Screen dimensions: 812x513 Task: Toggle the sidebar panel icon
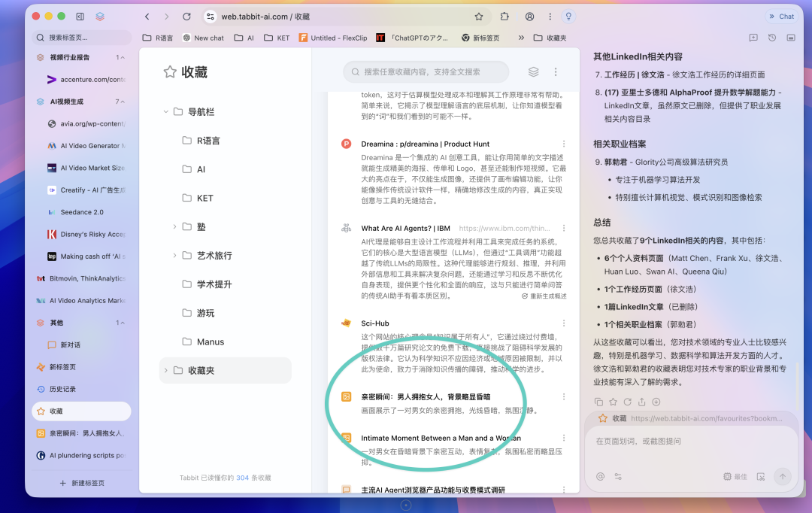tap(80, 17)
